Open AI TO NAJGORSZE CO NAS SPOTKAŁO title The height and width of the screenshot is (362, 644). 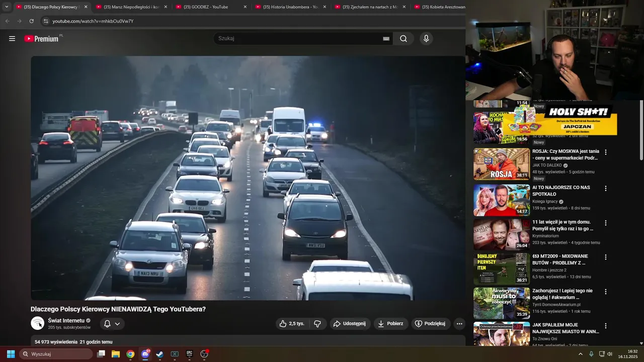[x=561, y=191]
